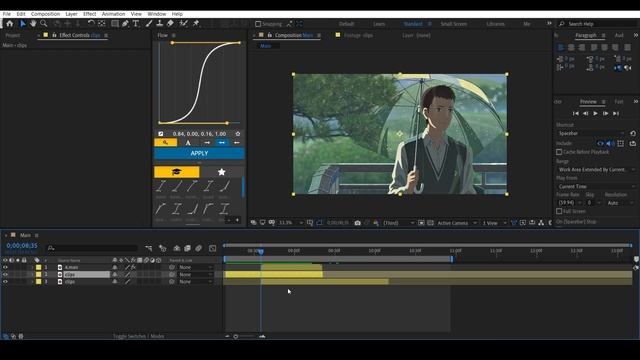Screen dimensions: 640x360
Task: Select the Rotation tool
Action: [x=91, y=24]
